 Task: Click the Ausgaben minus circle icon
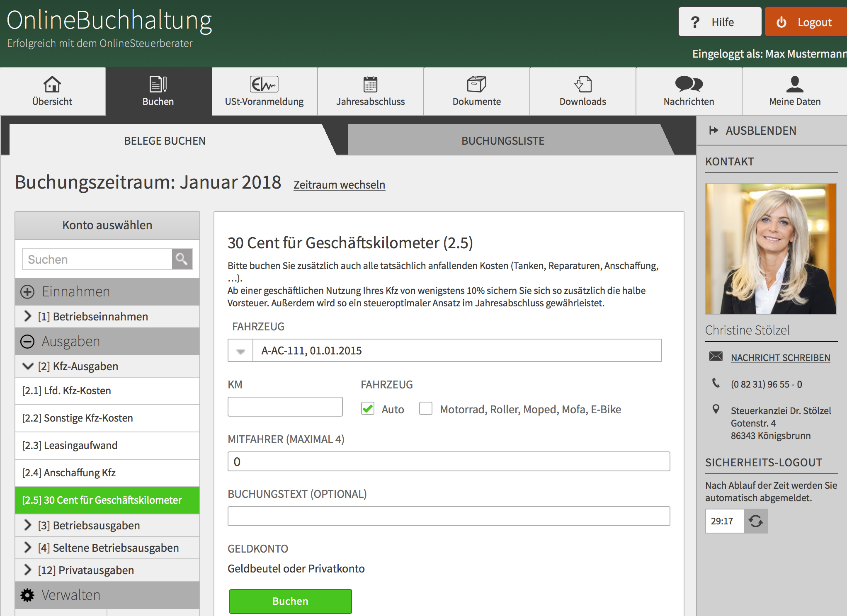[27, 342]
